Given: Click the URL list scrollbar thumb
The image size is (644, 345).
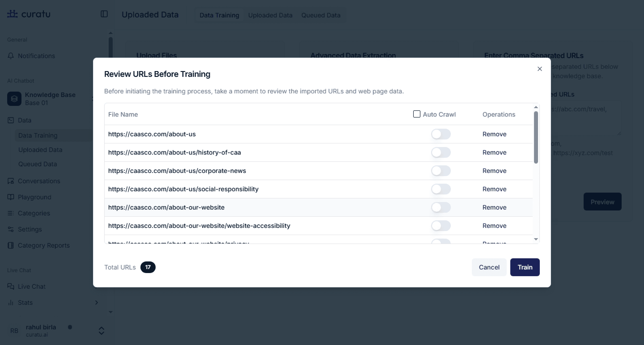Looking at the screenshot, I should 536,137.
